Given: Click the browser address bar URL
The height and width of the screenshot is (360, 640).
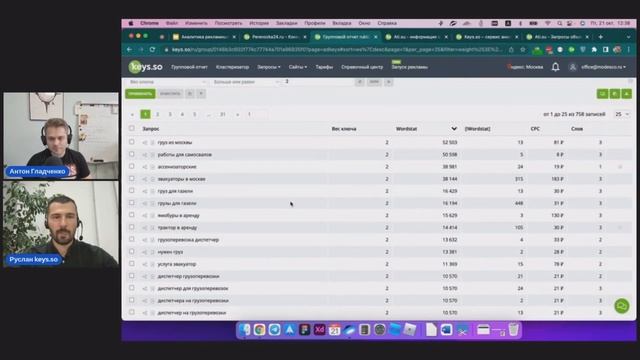Looking at the screenshot, I should tap(337, 49).
